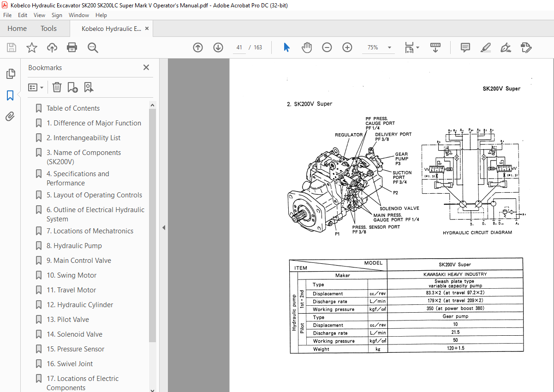The width and height of the screenshot is (554, 392).
Task: Go to bookmark 10. Swing Motor
Action: click(x=71, y=275)
